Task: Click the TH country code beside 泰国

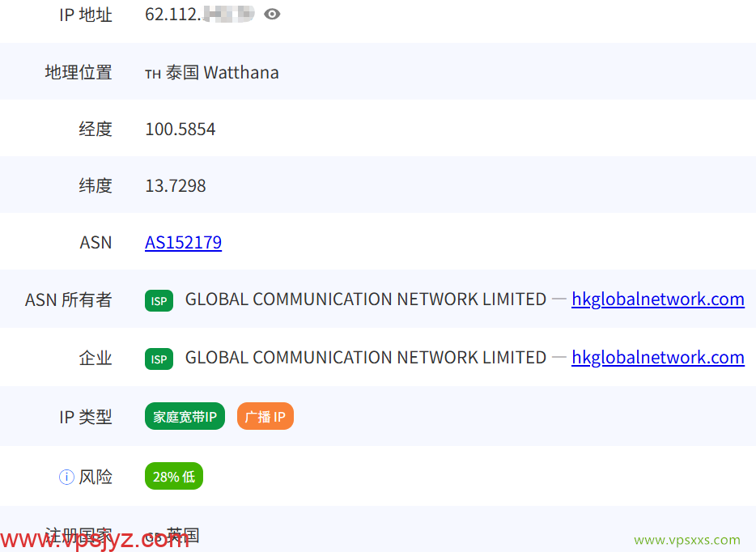Action: click(x=152, y=73)
